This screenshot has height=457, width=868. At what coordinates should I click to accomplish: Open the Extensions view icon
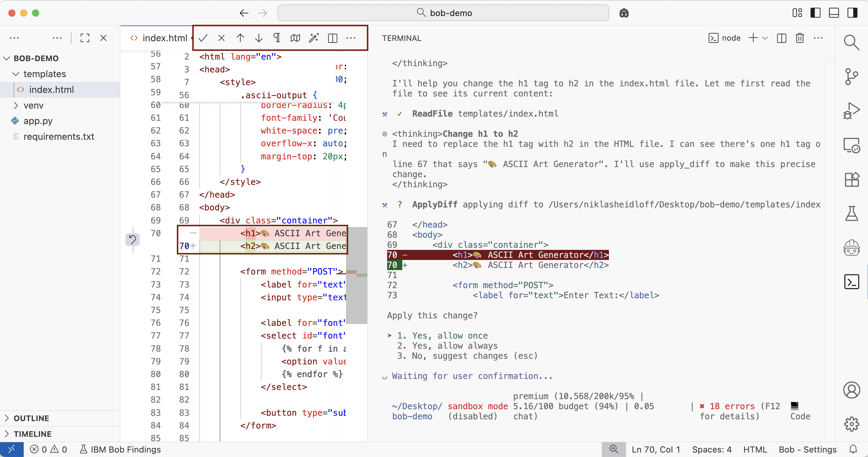[851, 180]
